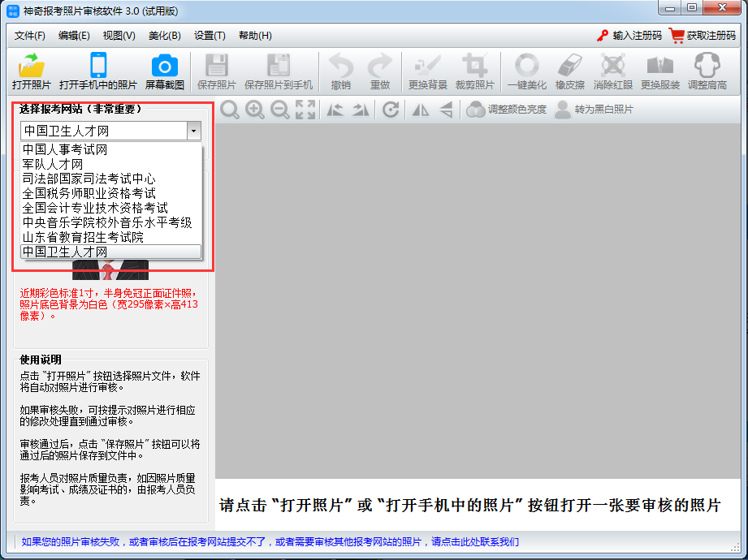Viewport: 748px width, 560px height.
Task: Choose 全国会计专业技术资格考试 option
Action: (x=111, y=208)
